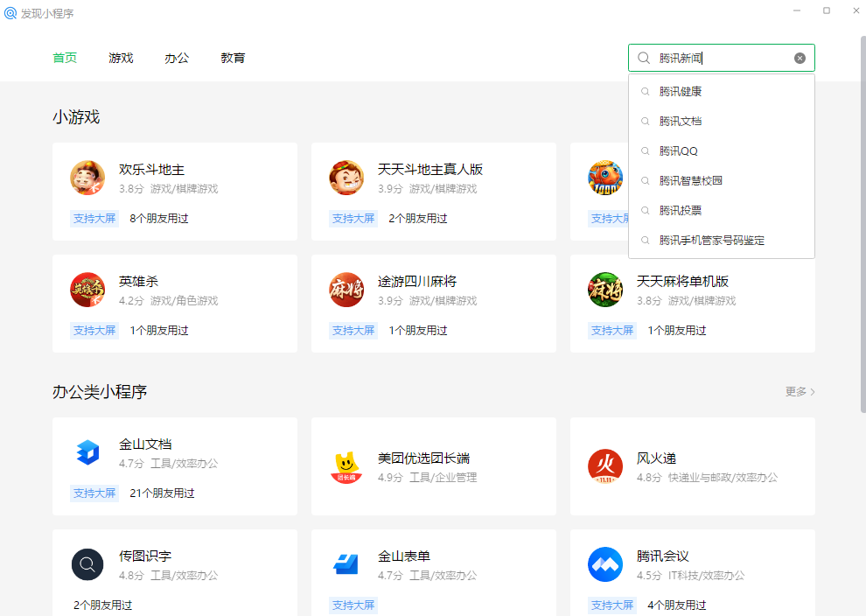This screenshot has height=616, width=866.
Task: Click the magnifier icon beside 腾讯QQ
Action: 645,150
